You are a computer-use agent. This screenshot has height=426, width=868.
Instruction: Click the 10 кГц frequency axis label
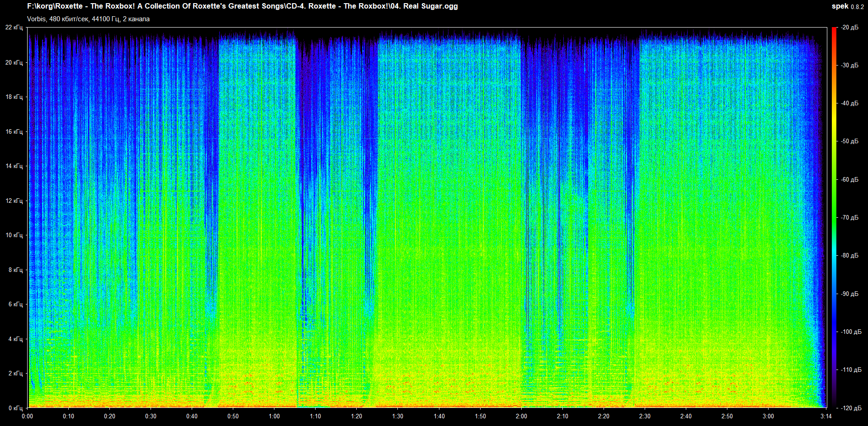click(14, 235)
